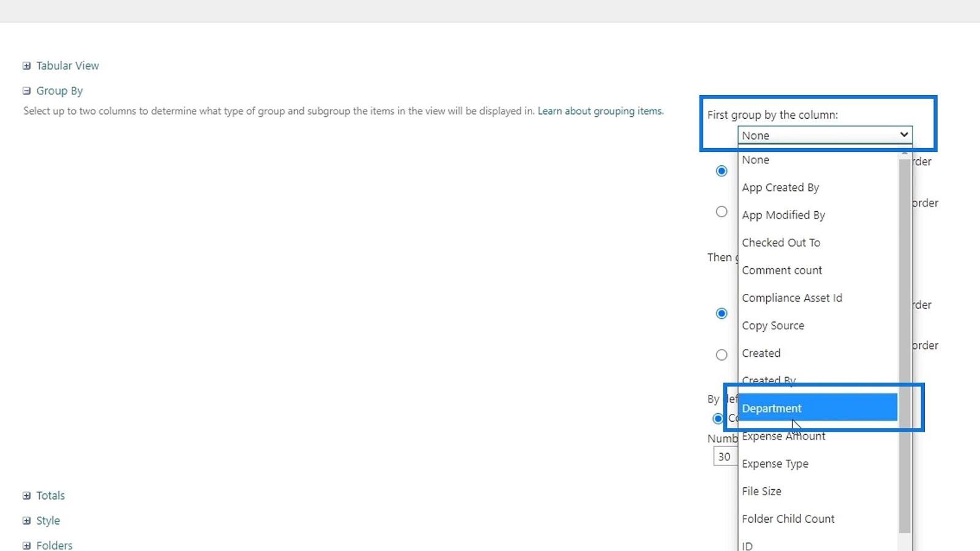Open Learn about grouping items link
Viewport: 980px width, 551px height.
(x=600, y=111)
